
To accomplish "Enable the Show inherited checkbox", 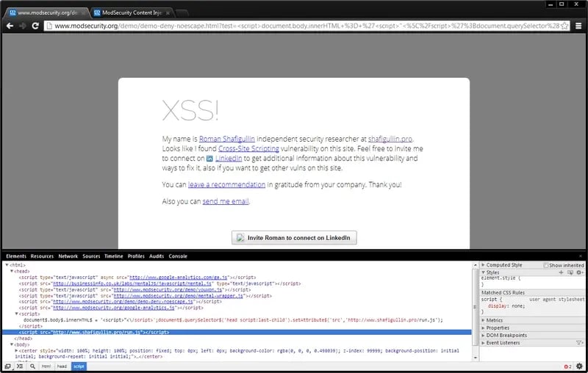I will coord(546,265).
